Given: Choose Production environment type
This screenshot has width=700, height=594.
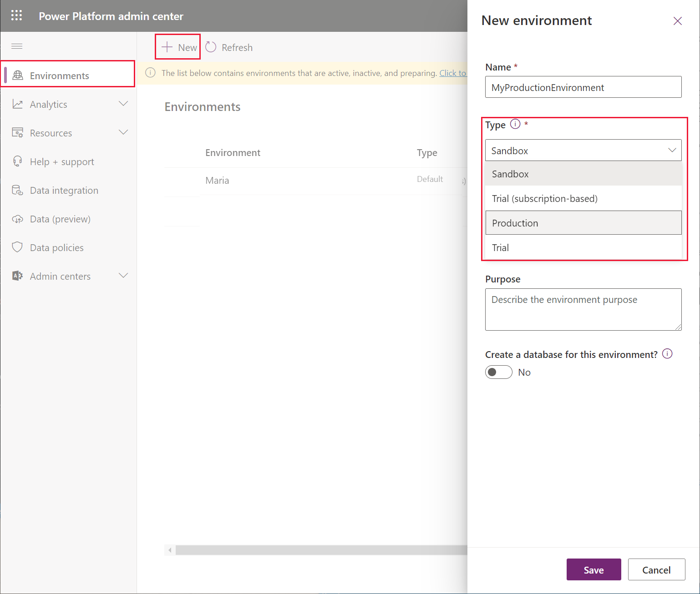Looking at the screenshot, I should [x=583, y=223].
